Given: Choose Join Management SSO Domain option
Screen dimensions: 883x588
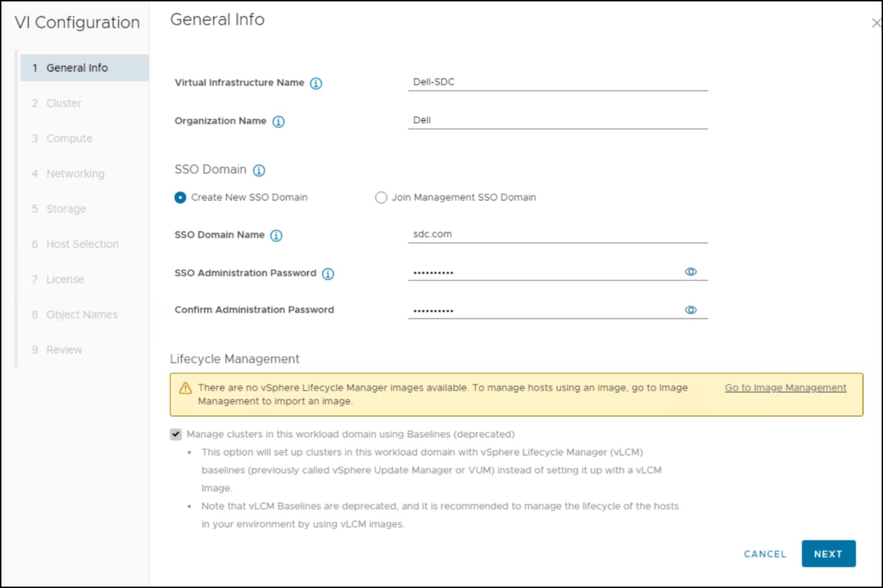Looking at the screenshot, I should click(x=381, y=197).
